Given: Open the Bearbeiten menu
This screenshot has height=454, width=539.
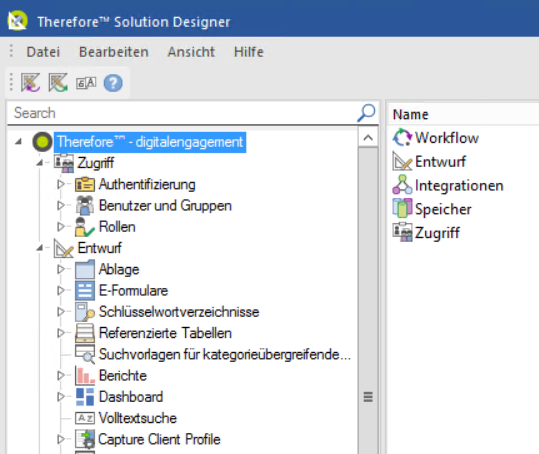Looking at the screenshot, I should click(x=114, y=52).
